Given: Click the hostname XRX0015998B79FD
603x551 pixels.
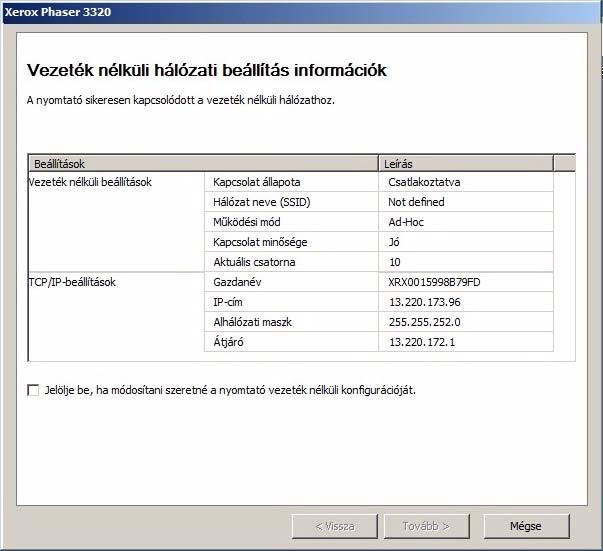Looking at the screenshot, I should [x=466, y=282].
